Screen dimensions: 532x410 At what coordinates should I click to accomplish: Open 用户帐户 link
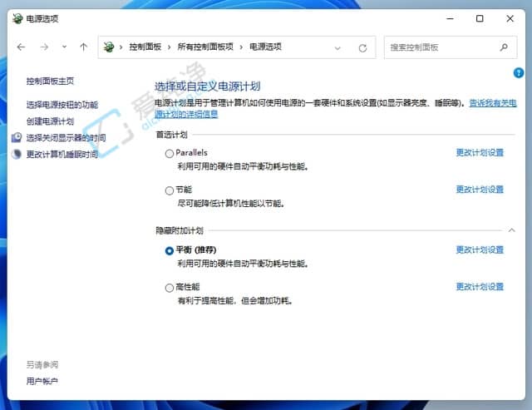(x=42, y=381)
